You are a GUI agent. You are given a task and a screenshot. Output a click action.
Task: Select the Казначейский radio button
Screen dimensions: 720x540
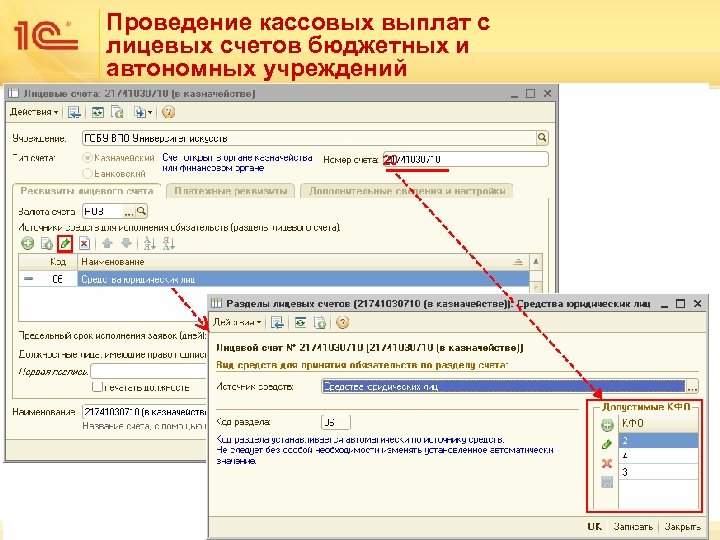(87, 158)
